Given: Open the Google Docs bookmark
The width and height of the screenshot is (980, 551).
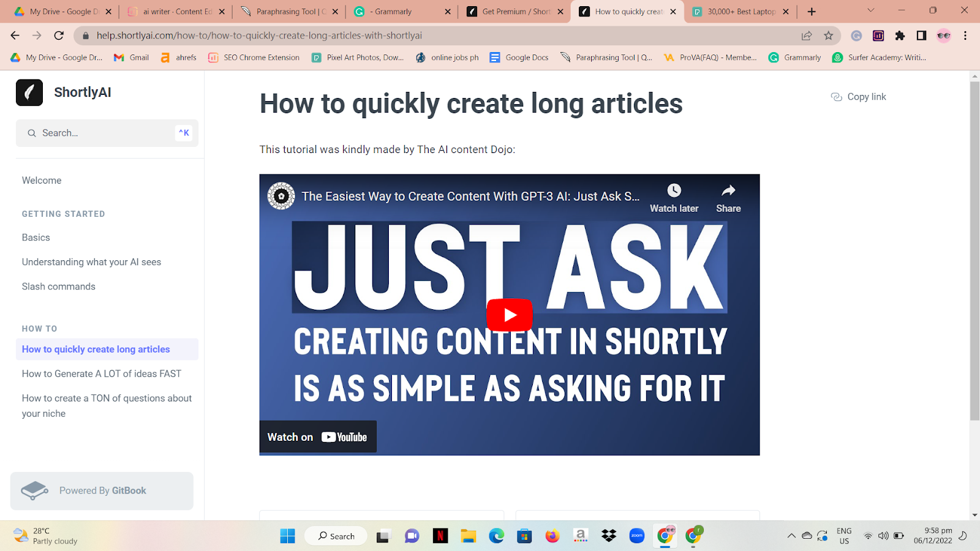Looking at the screenshot, I should coord(519,58).
